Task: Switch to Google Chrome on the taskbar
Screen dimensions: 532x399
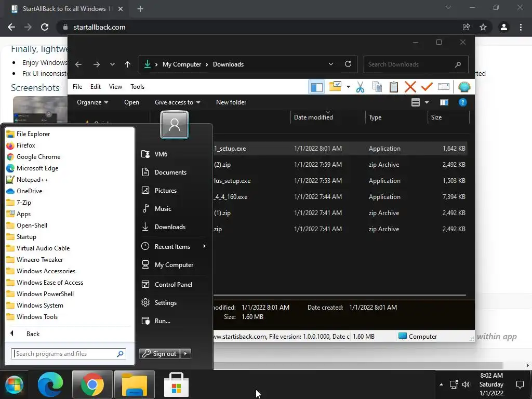Action: click(x=92, y=385)
